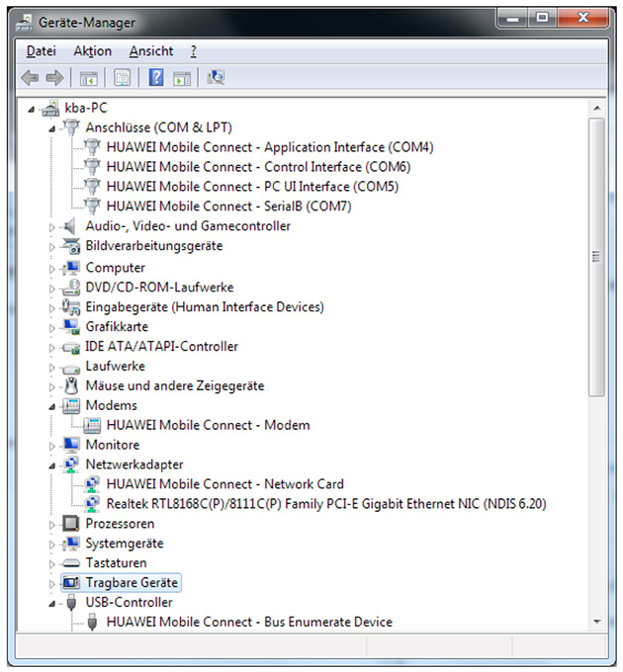Collapse the Anschlüsse (COM & LPT) branch
Viewport: 623px width, 672px height.
[x=51, y=128]
